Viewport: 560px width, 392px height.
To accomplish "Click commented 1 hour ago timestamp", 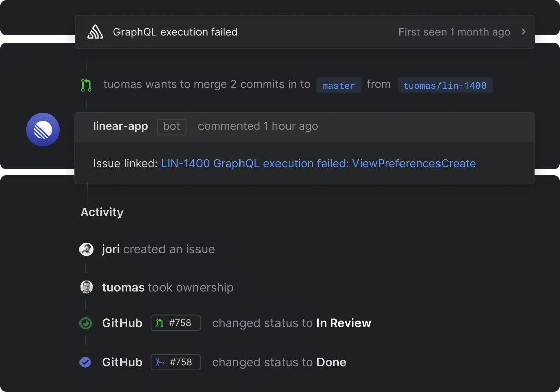I will [x=258, y=126].
